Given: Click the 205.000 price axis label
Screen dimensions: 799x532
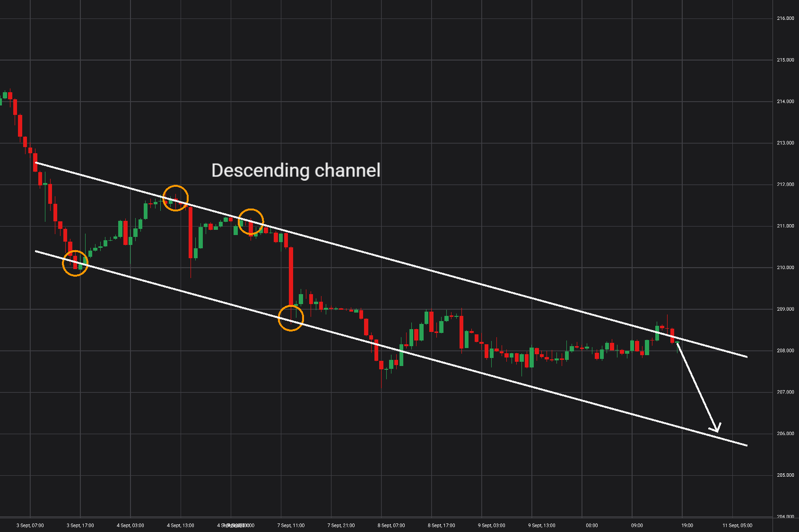Looking at the screenshot, I should coord(785,475).
